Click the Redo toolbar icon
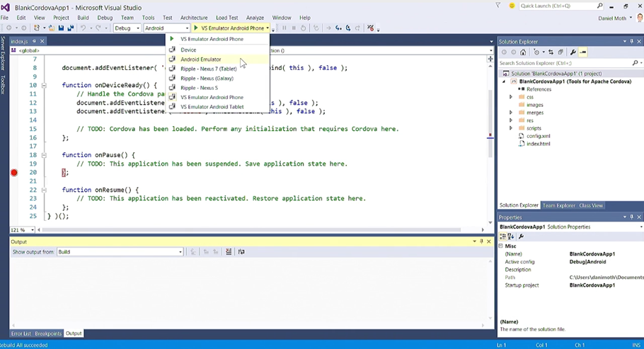The image size is (644, 349). 98,28
